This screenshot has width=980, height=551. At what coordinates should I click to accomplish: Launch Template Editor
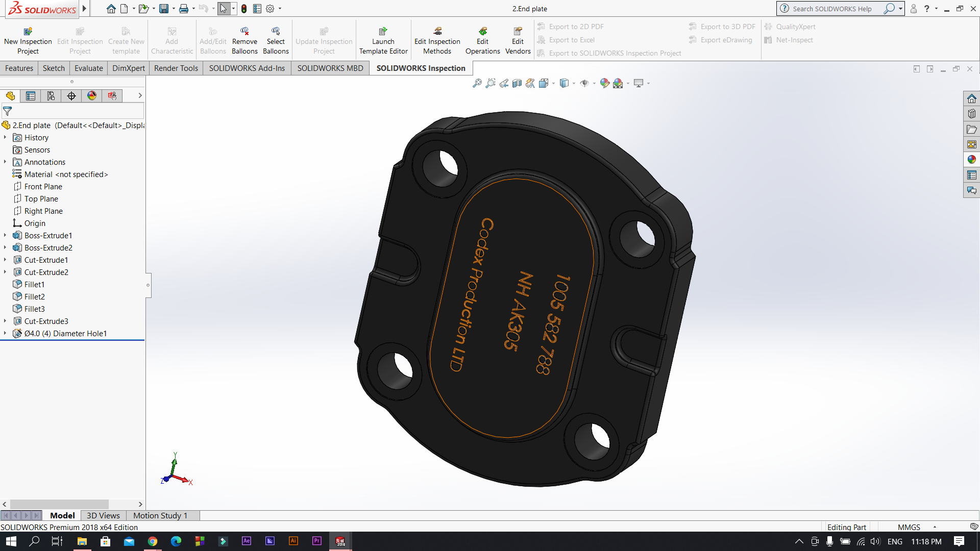point(383,41)
